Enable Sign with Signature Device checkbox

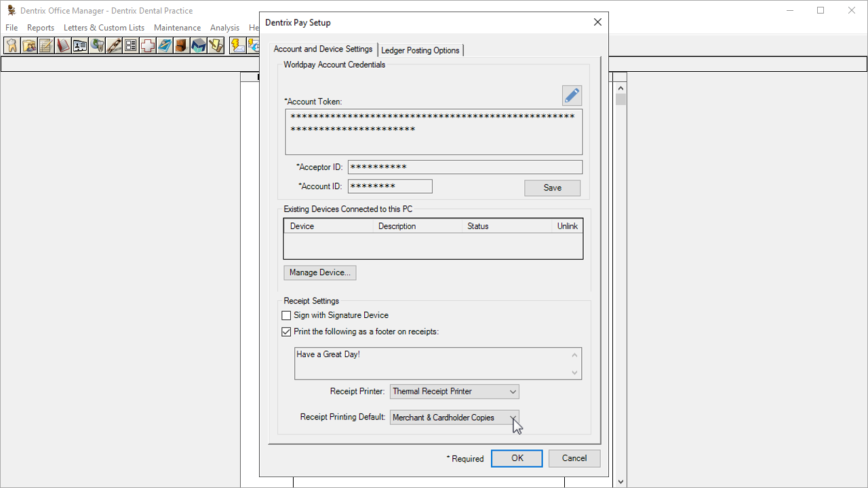coord(286,315)
